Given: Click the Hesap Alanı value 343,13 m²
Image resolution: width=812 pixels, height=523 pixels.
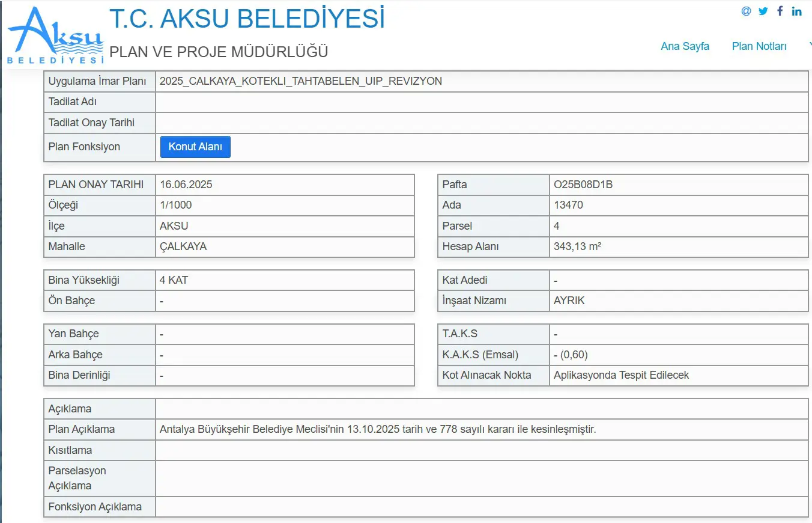Looking at the screenshot, I should tap(578, 246).
